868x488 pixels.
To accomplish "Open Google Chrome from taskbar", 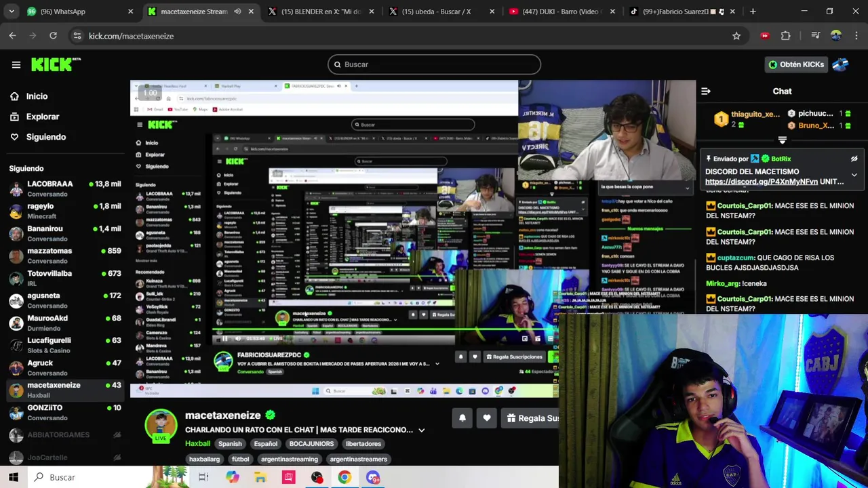I will pos(344,477).
